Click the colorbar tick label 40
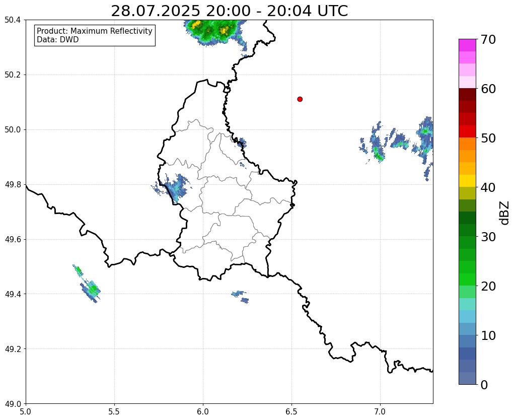 coord(488,187)
